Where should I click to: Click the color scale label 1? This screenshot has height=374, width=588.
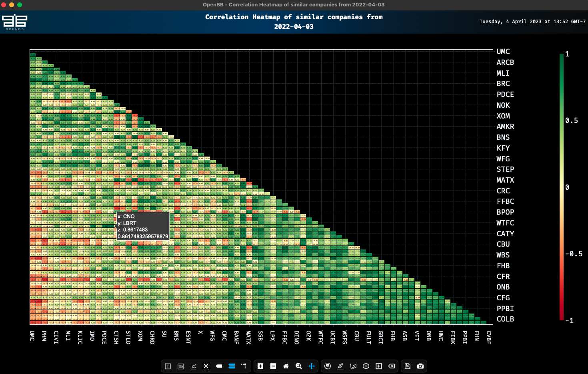coord(567,54)
